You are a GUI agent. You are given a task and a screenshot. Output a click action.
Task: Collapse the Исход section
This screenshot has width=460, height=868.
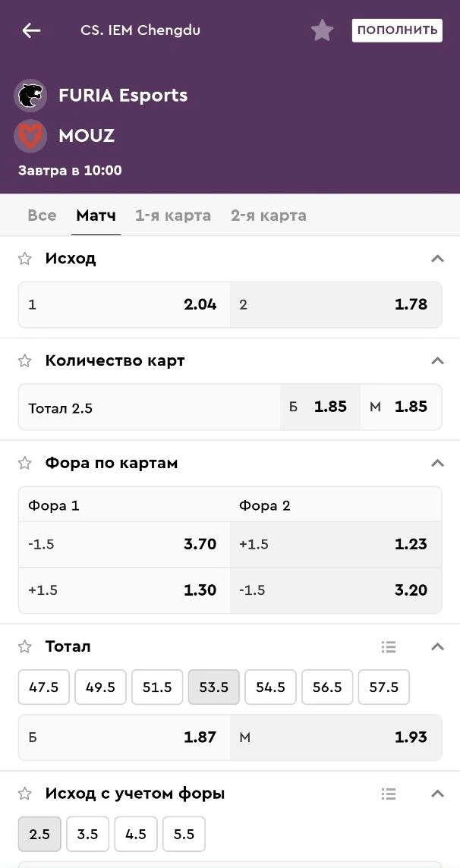pos(436,259)
